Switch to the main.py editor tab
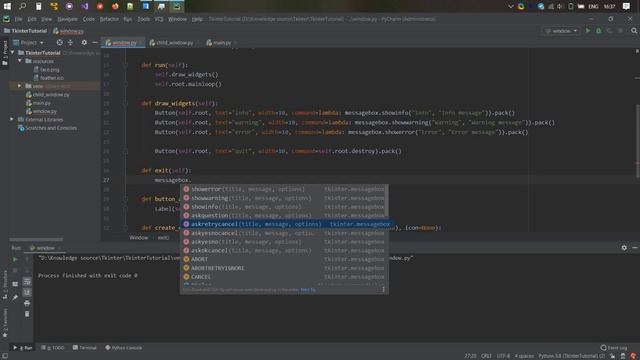640x360 pixels. pyautogui.click(x=222, y=42)
